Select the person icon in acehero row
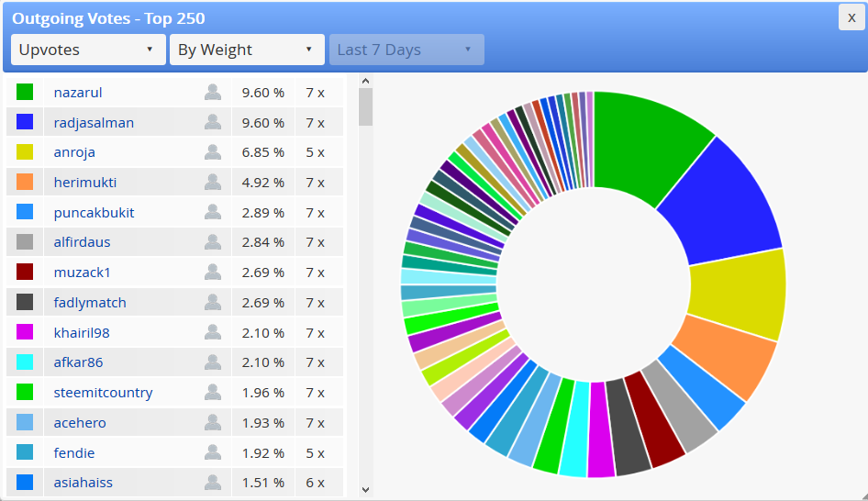Image resolution: width=868 pixels, height=501 pixels. tap(213, 422)
